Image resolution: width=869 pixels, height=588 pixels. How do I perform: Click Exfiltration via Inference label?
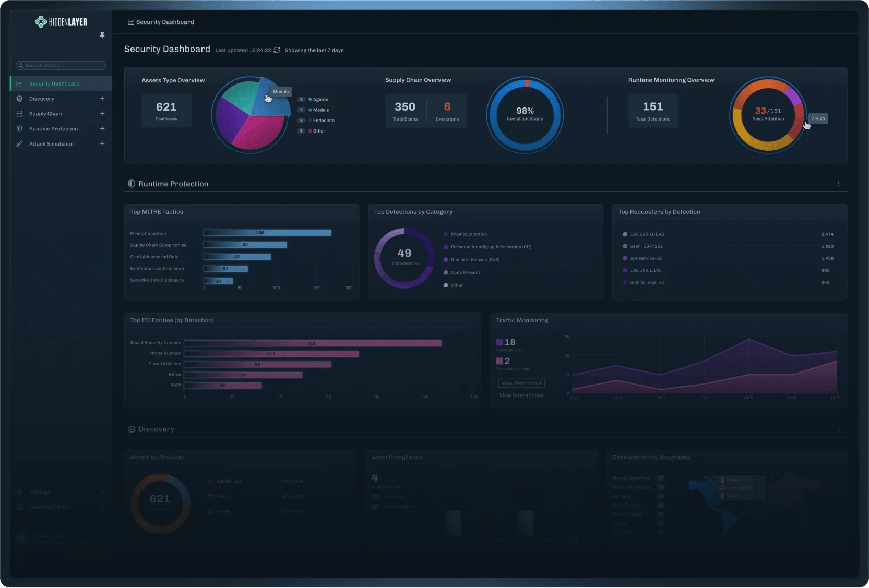157,269
